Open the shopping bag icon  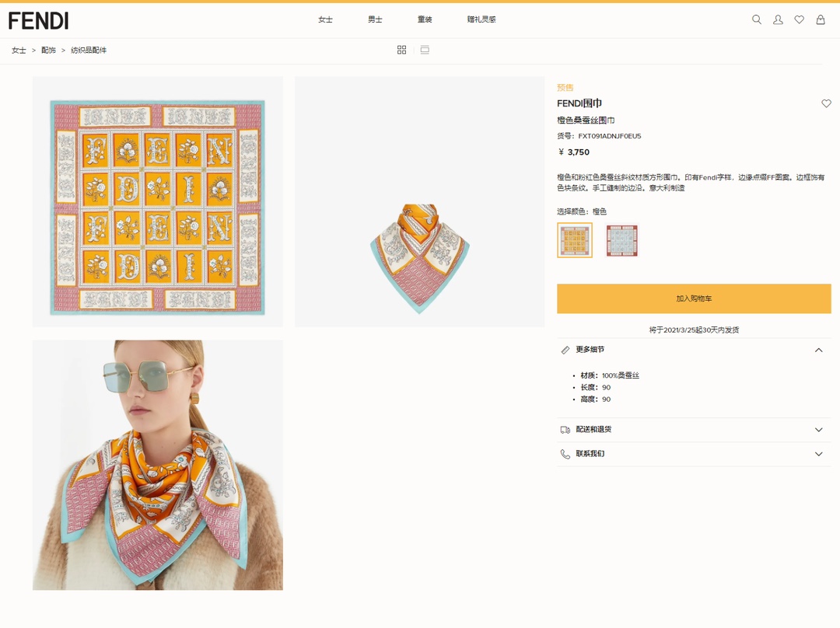(820, 19)
